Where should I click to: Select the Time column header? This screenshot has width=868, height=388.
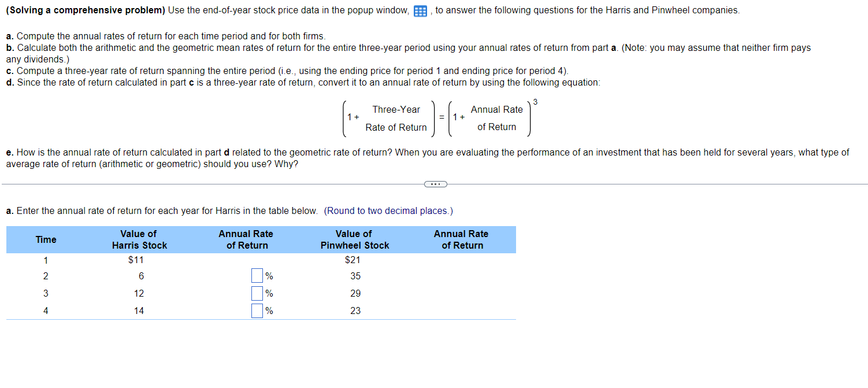[45, 239]
